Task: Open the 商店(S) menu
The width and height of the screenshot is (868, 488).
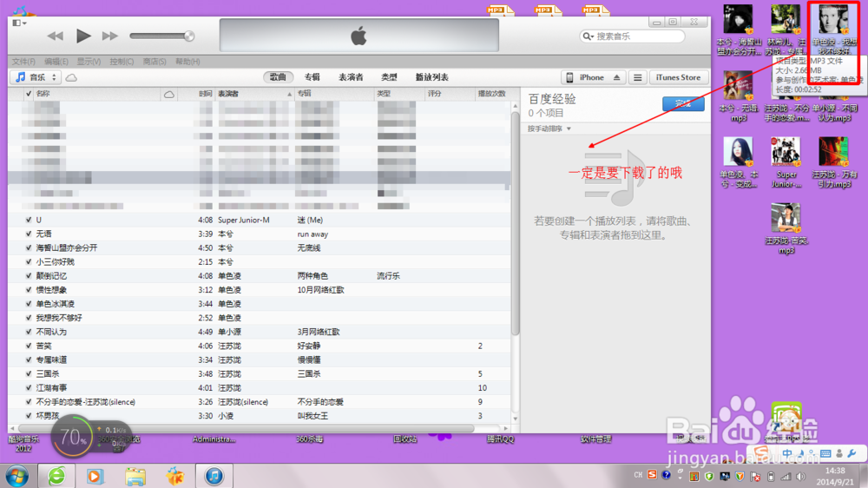Action: pos(155,62)
